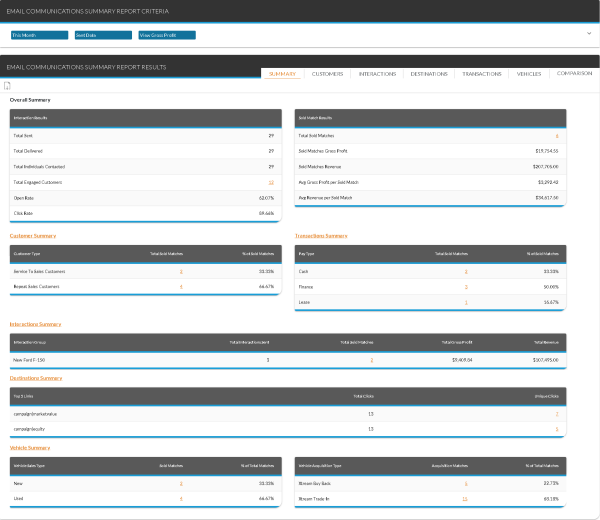Open the Vehicle Summary heading link
Screen dimensions: 600x520
[30, 447]
